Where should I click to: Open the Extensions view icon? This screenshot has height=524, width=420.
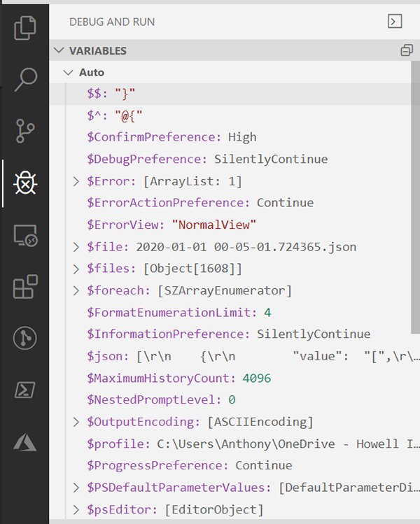click(x=24, y=288)
